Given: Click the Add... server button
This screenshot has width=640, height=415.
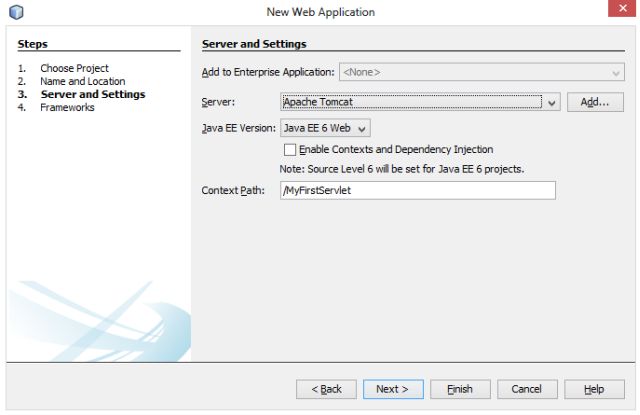Looking at the screenshot, I should pos(595,102).
